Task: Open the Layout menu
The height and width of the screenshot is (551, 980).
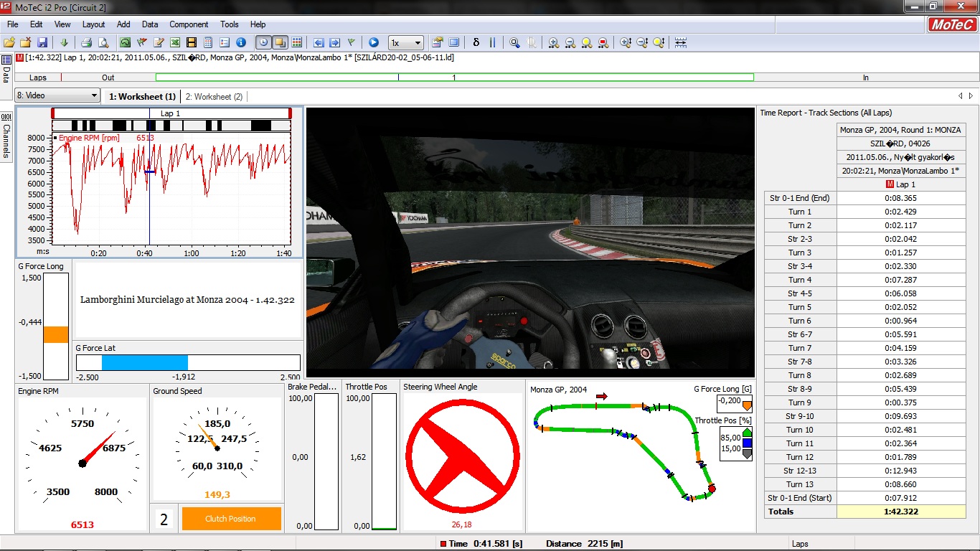Action: [x=93, y=24]
